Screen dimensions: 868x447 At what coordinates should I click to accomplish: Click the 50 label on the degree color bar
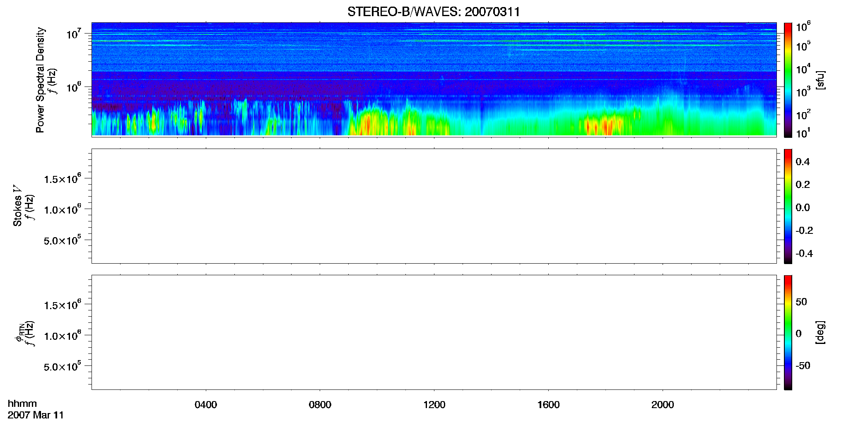coord(801,302)
